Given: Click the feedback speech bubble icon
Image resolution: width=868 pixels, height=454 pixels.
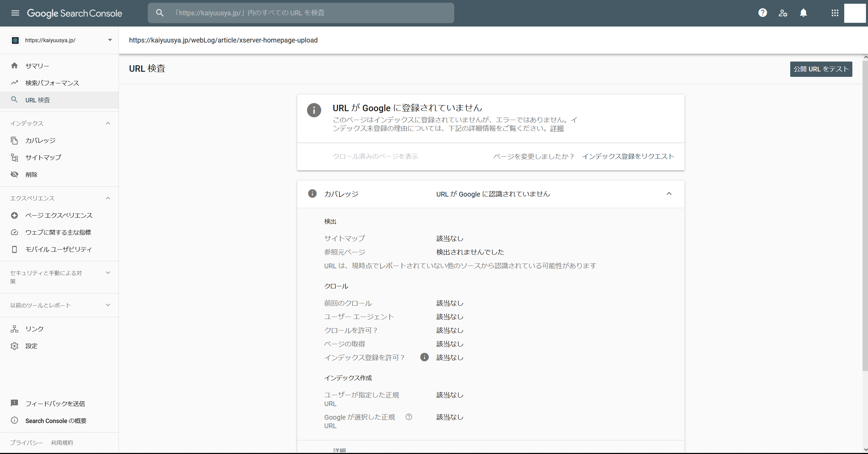Looking at the screenshot, I should tap(14, 403).
